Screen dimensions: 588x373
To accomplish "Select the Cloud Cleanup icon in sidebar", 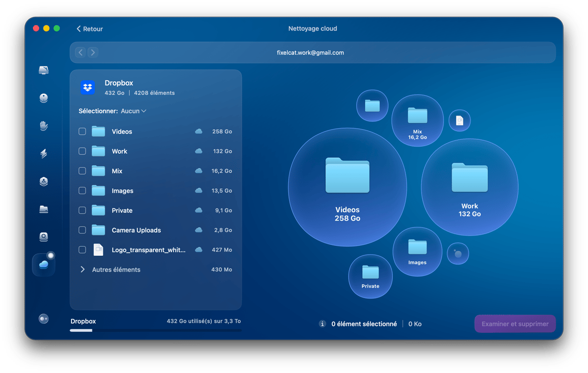I will pos(44,265).
